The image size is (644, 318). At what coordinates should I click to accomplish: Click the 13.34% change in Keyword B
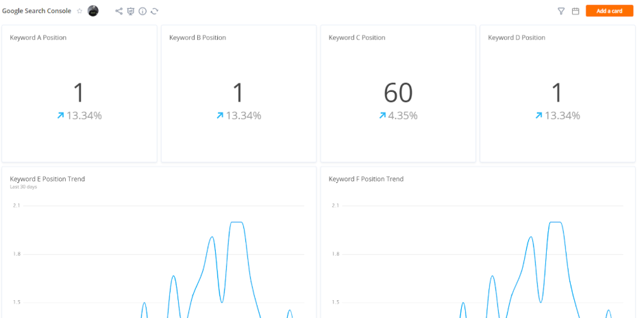pyautogui.click(x=243, y=116)
